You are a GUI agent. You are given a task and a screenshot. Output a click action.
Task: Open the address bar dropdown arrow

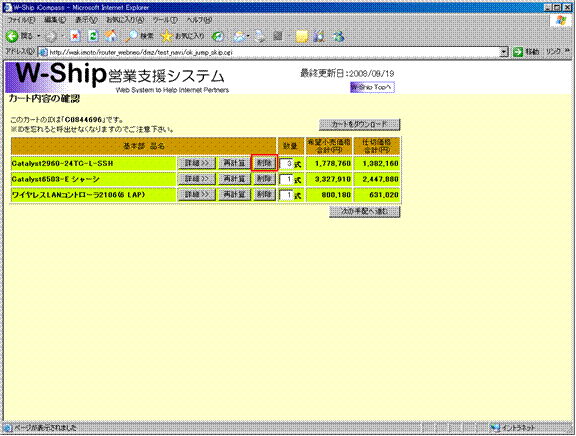click(x=504, y=52)
